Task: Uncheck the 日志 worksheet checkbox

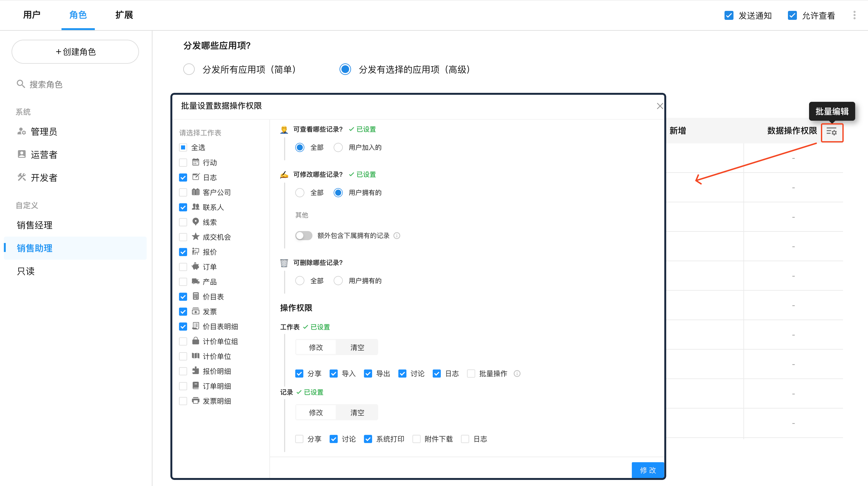Action: 183,177
